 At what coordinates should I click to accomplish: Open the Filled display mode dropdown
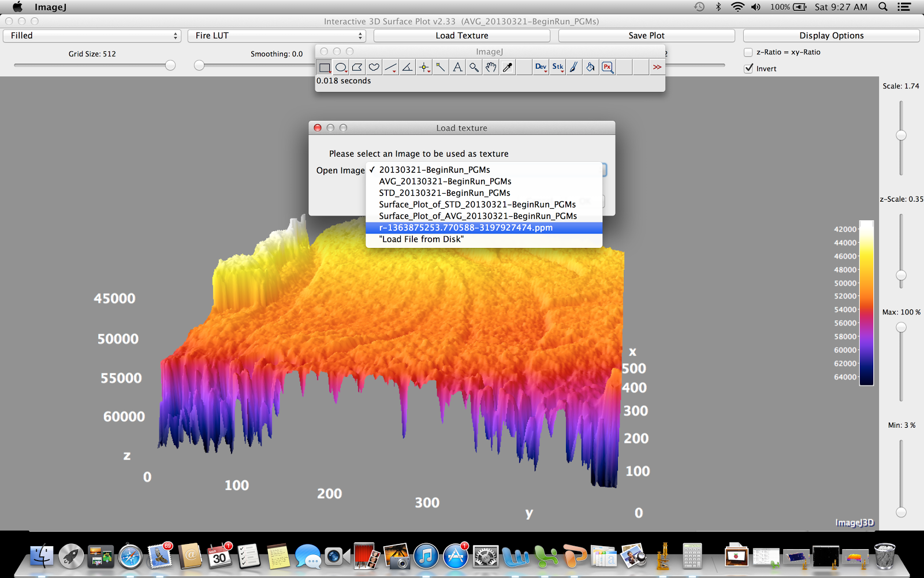tap(92, 35)
